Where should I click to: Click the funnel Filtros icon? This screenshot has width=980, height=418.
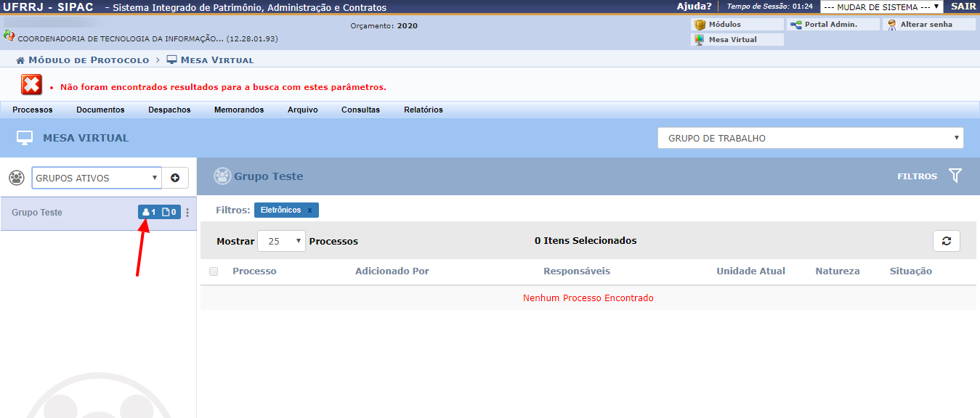click(x=955, y=176)
